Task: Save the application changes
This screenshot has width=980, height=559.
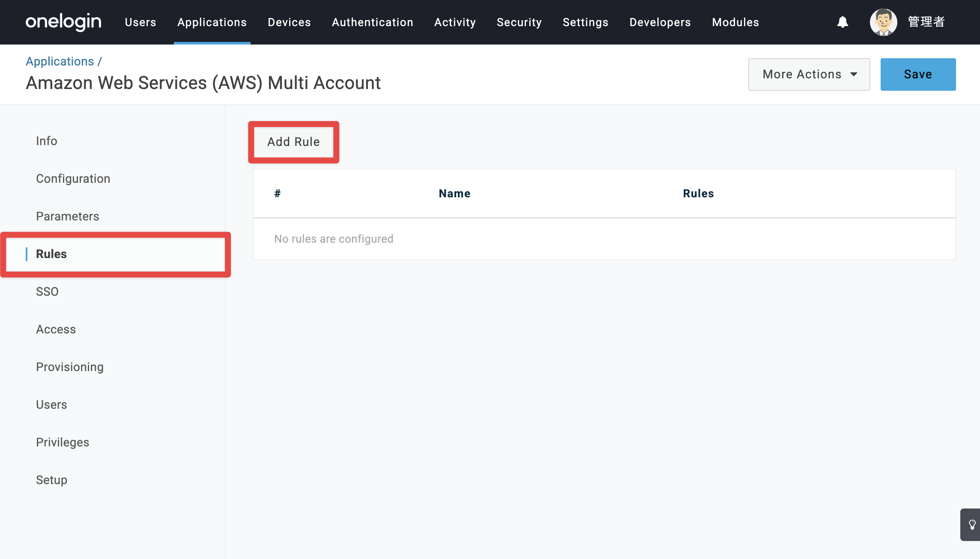Action: [918, 74]
